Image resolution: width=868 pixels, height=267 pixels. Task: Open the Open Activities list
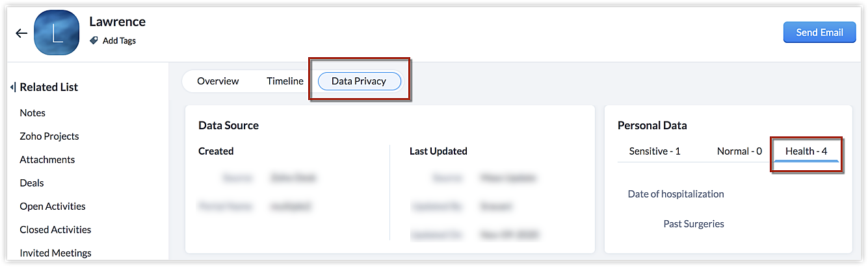(x=53, y=207)
